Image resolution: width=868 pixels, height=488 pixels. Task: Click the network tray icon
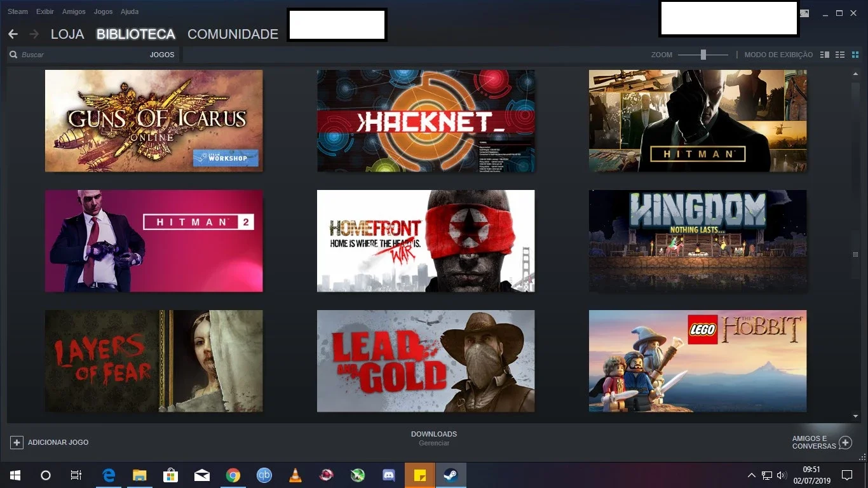tap(767, 475)
